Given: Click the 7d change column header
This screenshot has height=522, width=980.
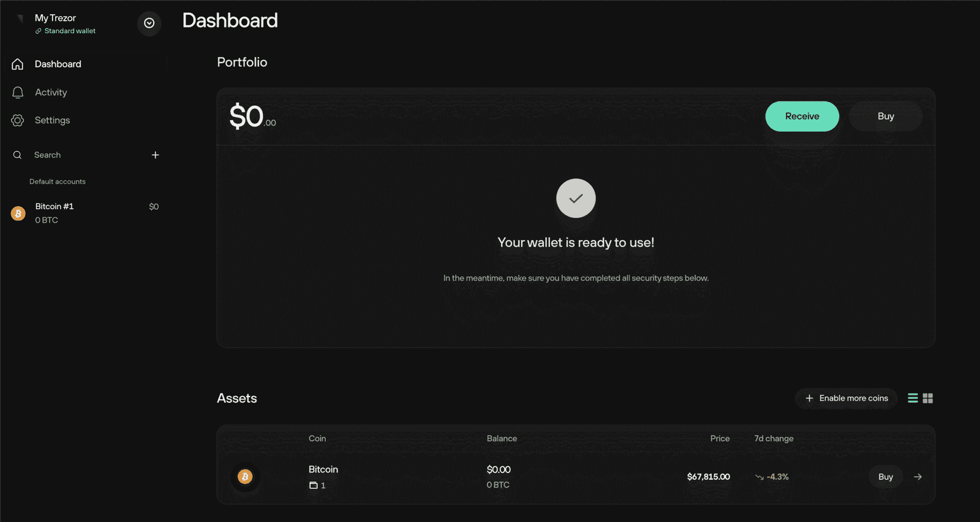Looking at the screenshot, I should point(774,439).
